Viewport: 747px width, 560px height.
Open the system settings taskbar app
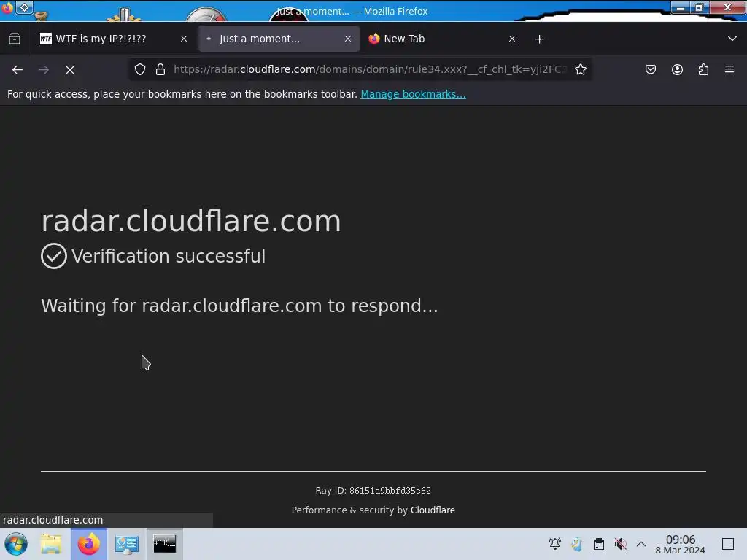127,544
